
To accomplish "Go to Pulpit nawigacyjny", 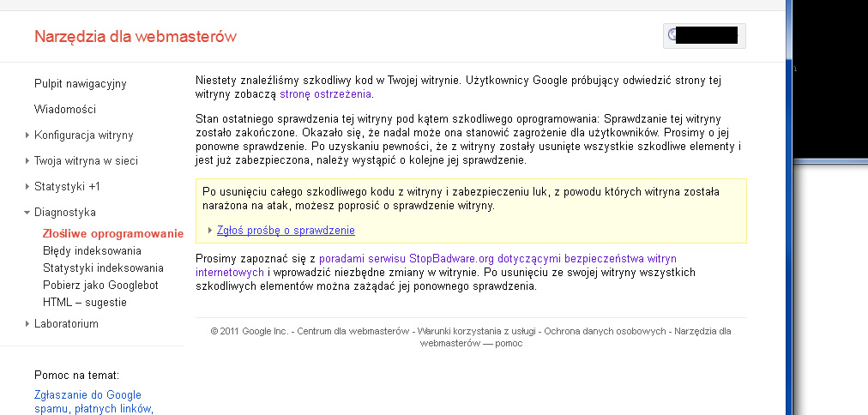I will [81, 84].
